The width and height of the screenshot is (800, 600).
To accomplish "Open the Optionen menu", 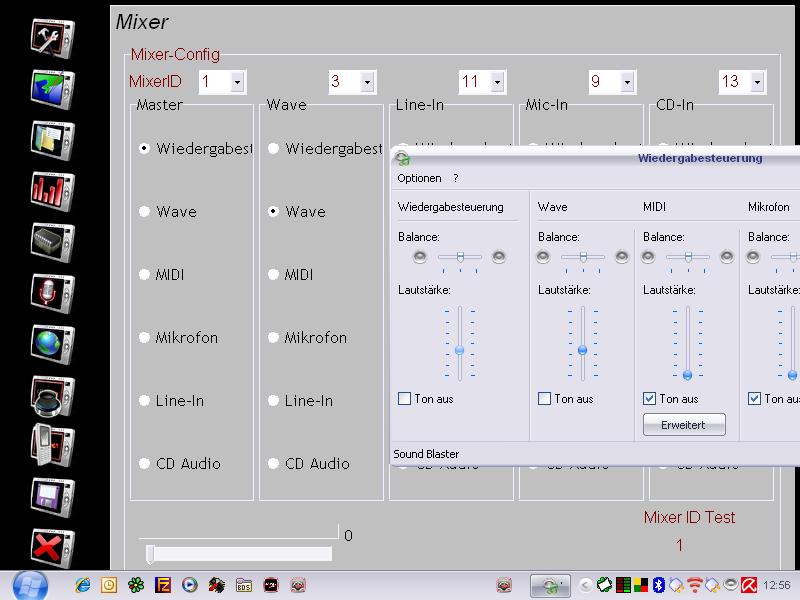I will click(x=419, y=178).
